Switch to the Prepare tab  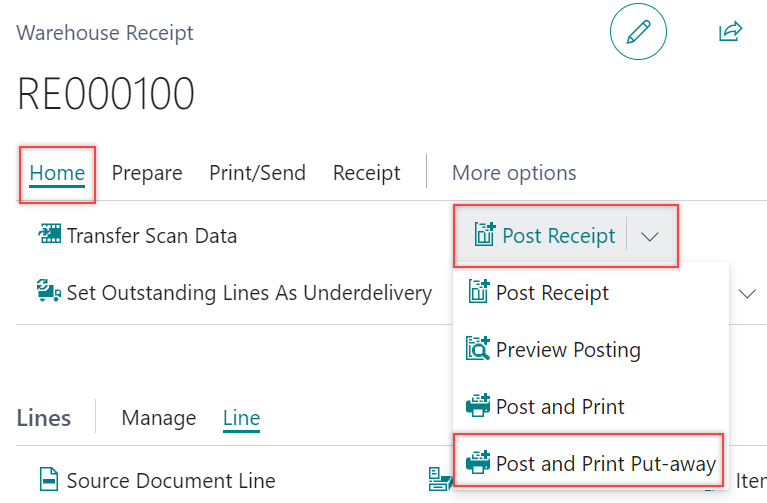coord(147,173)
